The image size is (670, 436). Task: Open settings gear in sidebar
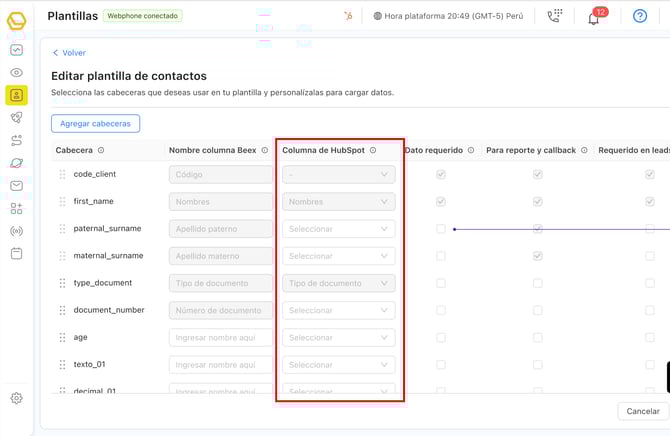[16, 398]
